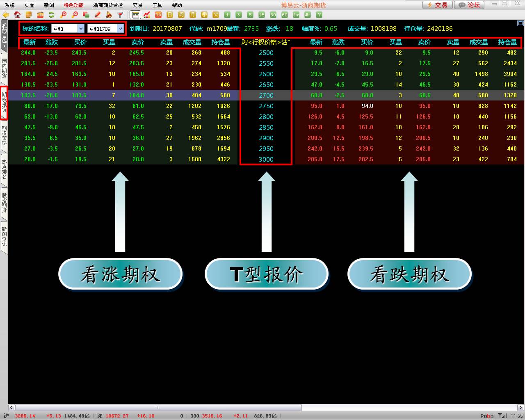Open the 特色功能 menu
The height and width of the screenshot is (420, 525).
[x=73, y=5]
